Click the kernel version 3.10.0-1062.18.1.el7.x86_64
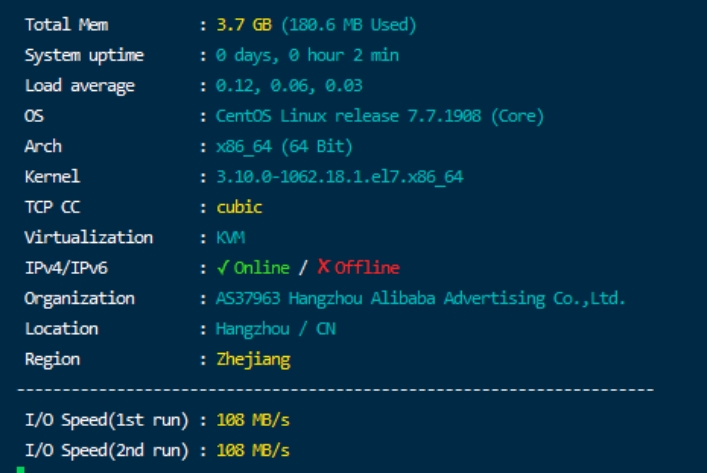The height and width of the screenshot is (473, 707). pyautogui.click(x=339, y=177)
